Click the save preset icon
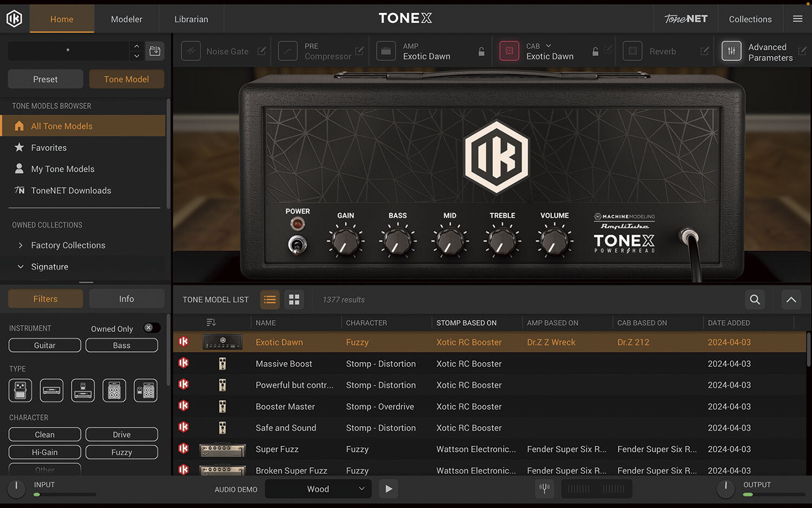This screenshot has width=812, height=508. pyautogui.click(x=155, y=51)
